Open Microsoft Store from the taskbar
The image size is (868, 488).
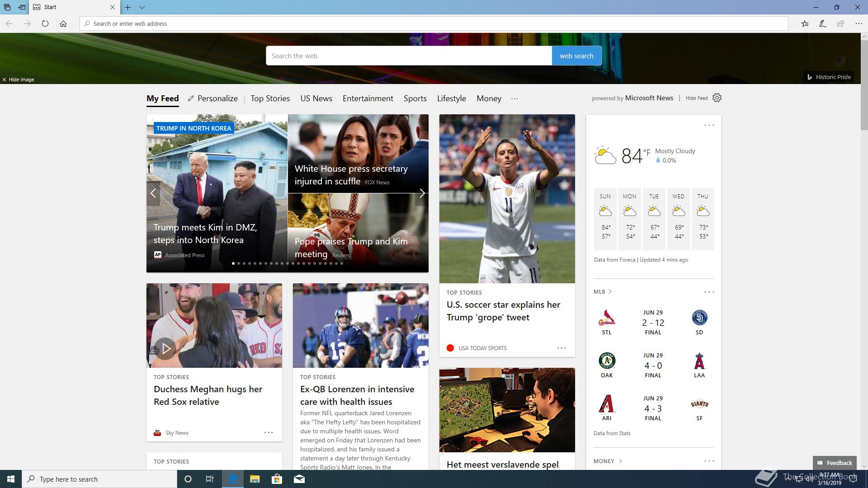[x=277, y=479]
